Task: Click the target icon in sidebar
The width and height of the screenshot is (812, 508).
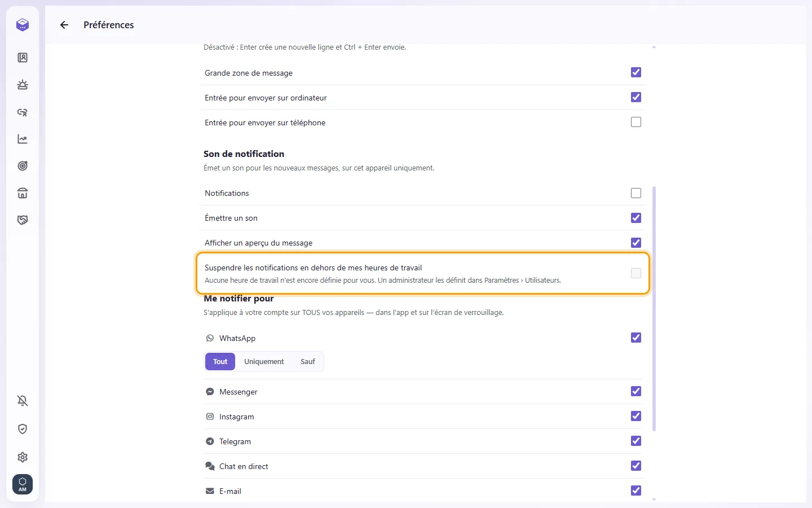Action: point(23,166)
